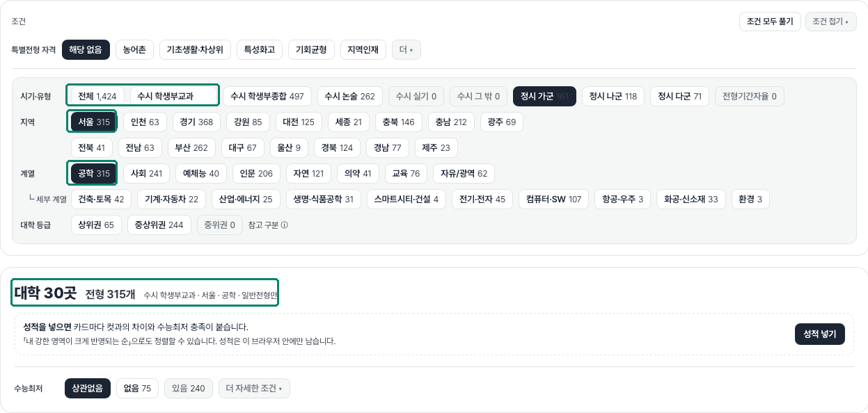Filter by 건축·토목 42 sub-field
This screenshot has height=413, width=868.
101,200
